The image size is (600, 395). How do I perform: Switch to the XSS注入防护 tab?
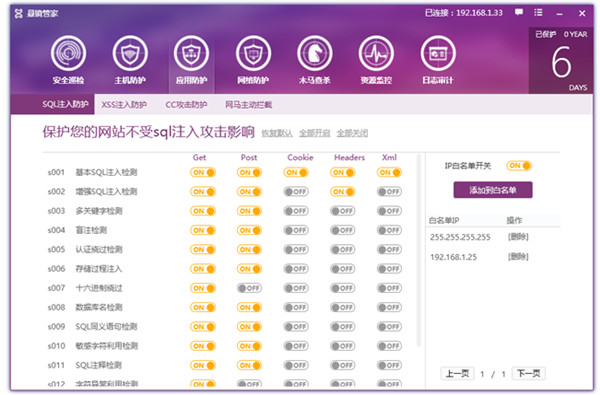[124, 104]
